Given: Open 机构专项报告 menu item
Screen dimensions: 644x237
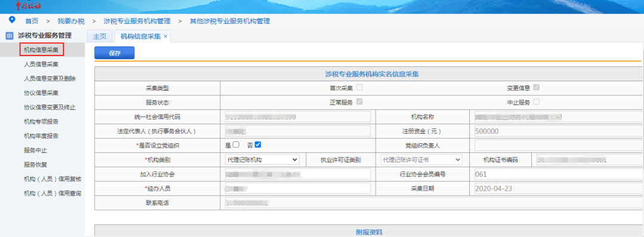Looking at the screenshot, I should coord(41,122).
